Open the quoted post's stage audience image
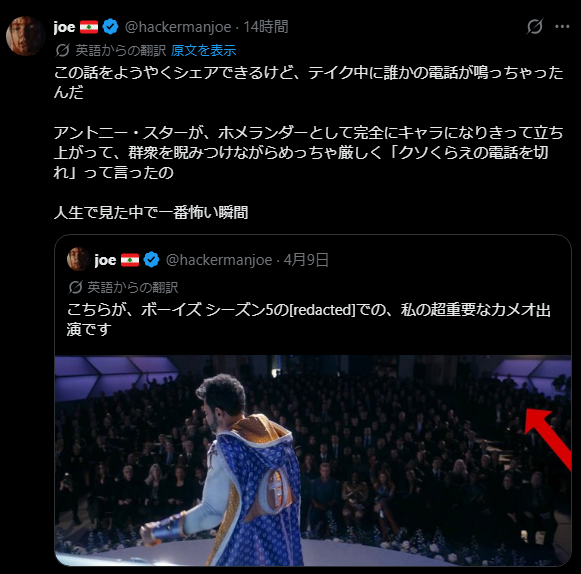581x574 pixels. (x=313, y=460)
